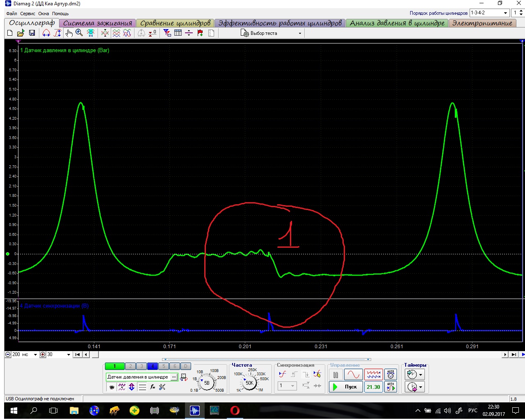Click the divide markers icon in toolbar

(189, 33)
